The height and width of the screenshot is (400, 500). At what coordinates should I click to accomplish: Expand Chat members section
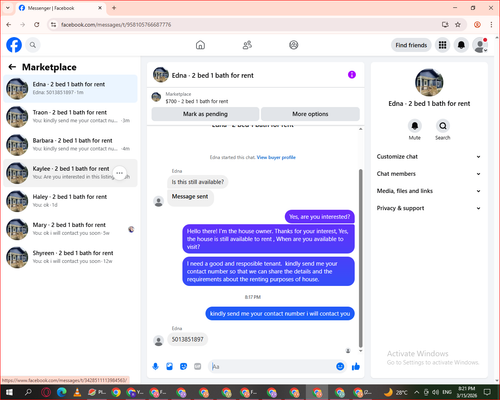429,174
